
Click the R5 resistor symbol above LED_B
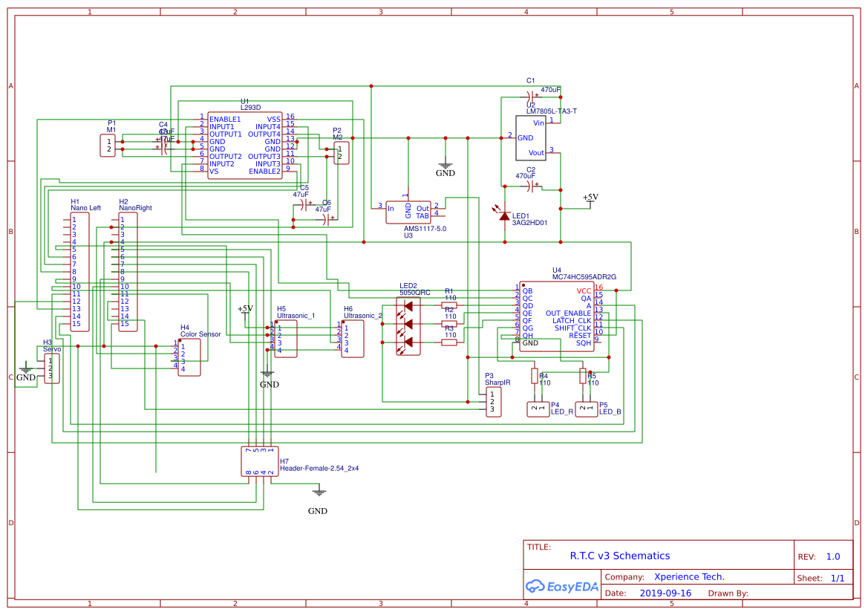pos(583,377)
